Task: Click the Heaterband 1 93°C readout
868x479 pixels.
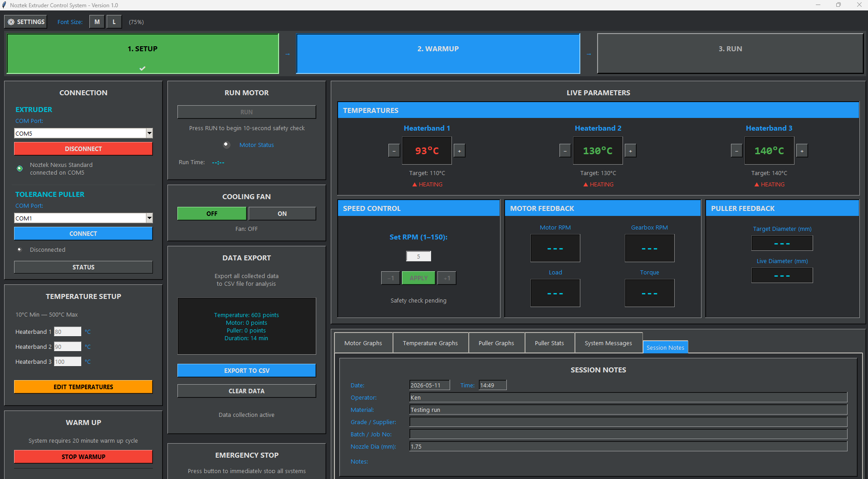Action: pos(427,151)
